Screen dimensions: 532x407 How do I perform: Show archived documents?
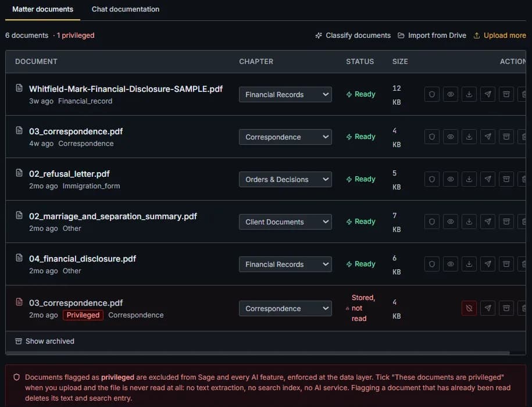(x=45, y=341)
